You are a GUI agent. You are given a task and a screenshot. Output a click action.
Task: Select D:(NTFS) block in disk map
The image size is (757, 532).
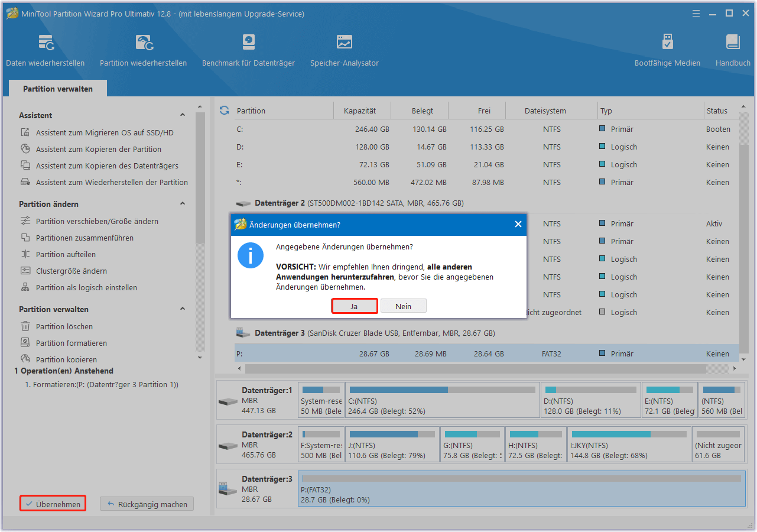[x=590, y=400]
